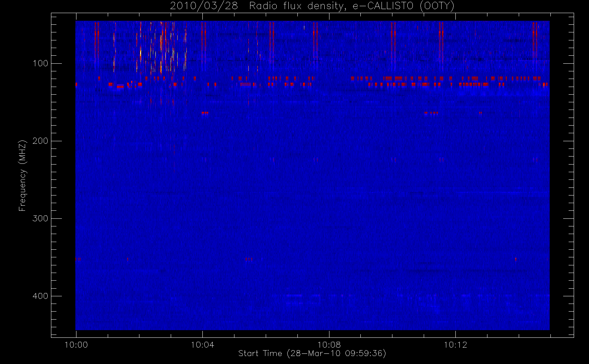The height and width of the screenshot is (364, 589).
Task: Click the '10:08' time tick label
Action: click(329, 345)
